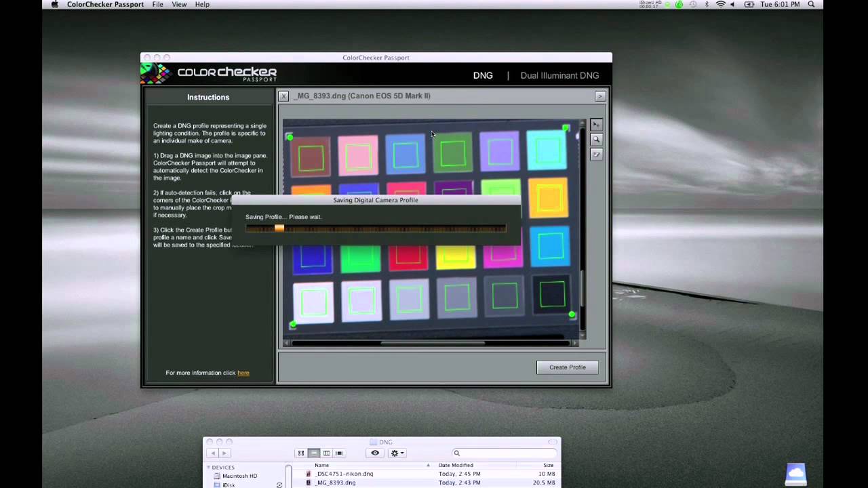This screenshot has width=868, height=488.
Task: Collapse the DEVICES sidebar section
Action: pos(208,468)
